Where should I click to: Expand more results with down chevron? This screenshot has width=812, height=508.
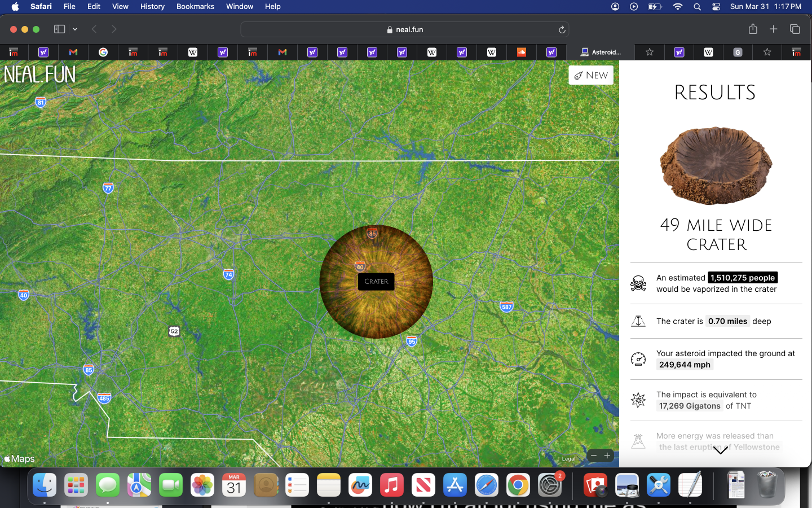point(720,450)
